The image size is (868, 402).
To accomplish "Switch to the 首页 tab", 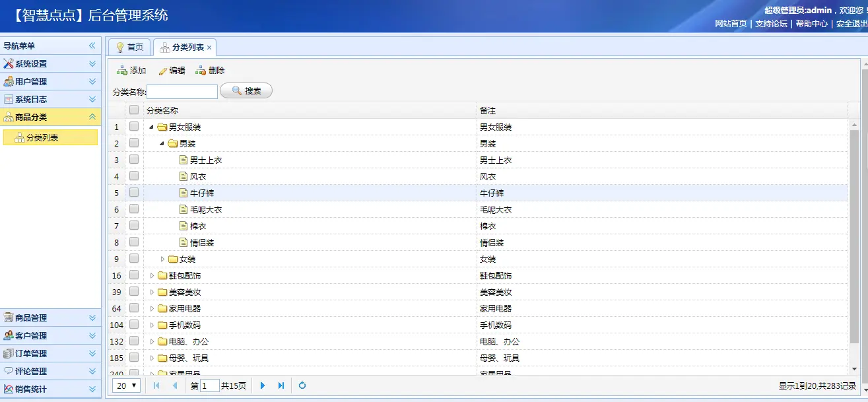I will [129, 48].
